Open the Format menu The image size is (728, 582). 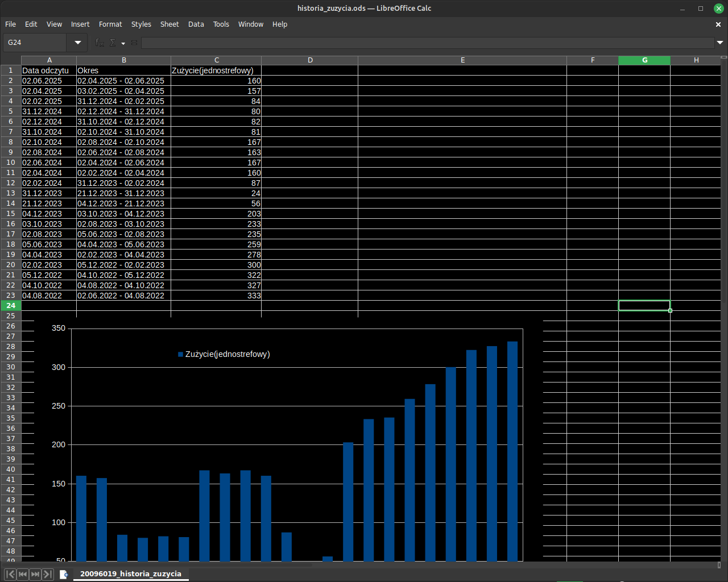110,24
